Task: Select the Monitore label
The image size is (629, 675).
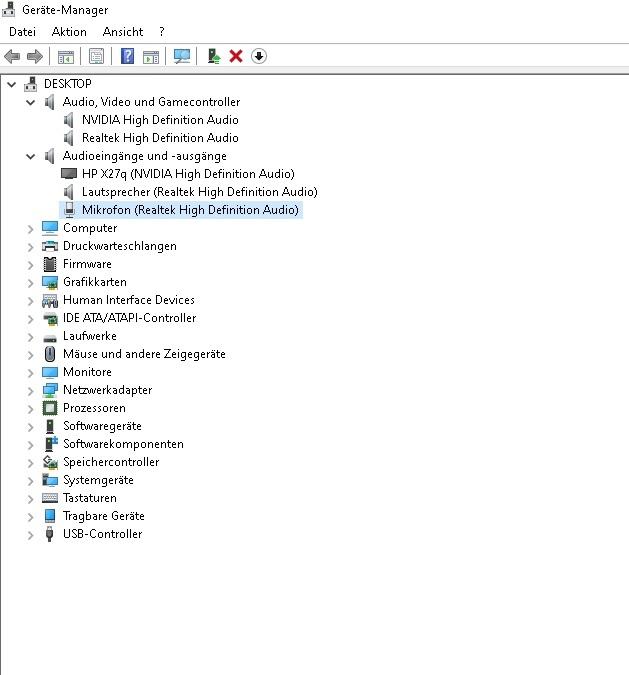Action: (87, 372)
